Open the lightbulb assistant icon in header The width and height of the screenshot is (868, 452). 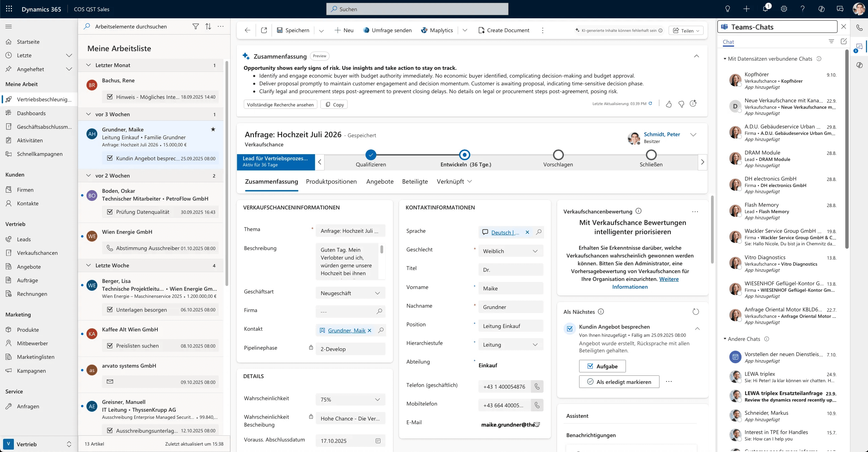pyautogui.click(x=728, y=9)
